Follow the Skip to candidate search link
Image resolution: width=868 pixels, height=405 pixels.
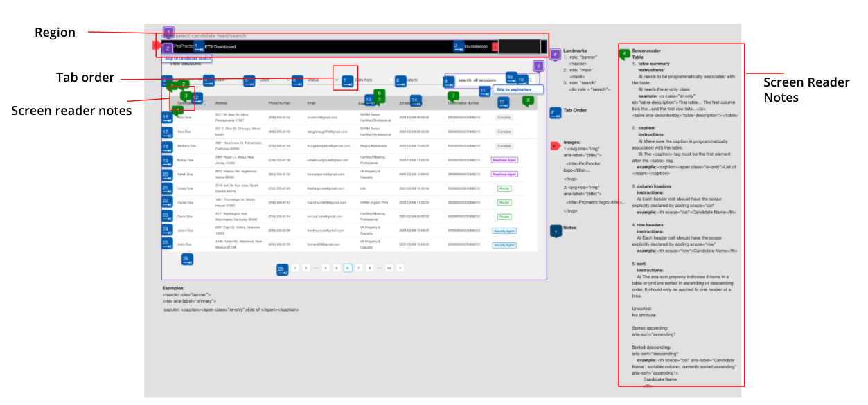pos(188,59)
